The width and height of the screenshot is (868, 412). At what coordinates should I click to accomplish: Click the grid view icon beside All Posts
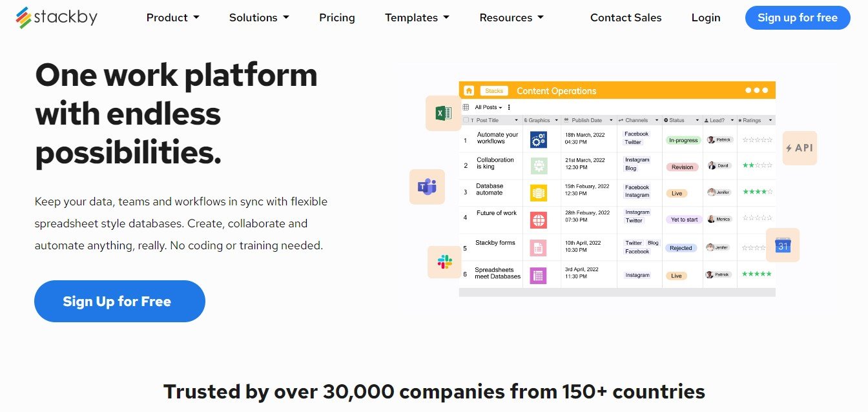(x=466, y=107)
